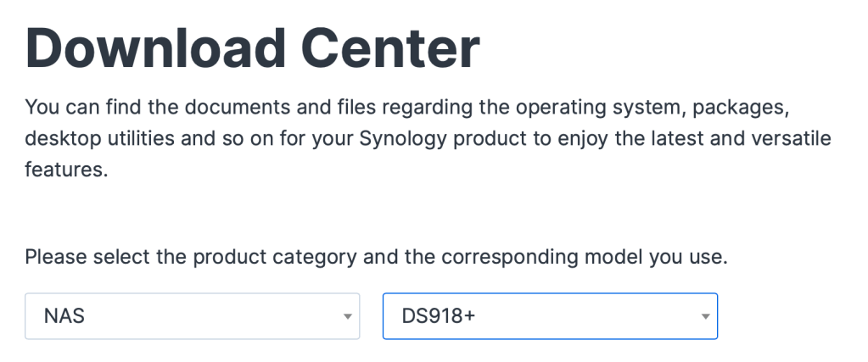Image resolution: width=868 pixels, height=362 pixels.
Task: Click the word "features." ending the description
Action: 66,169
